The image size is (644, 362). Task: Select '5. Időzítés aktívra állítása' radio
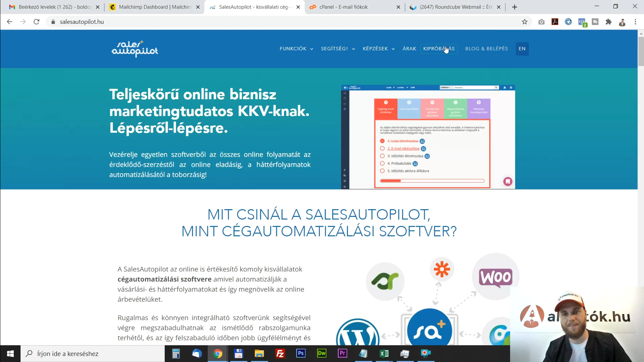382,171
